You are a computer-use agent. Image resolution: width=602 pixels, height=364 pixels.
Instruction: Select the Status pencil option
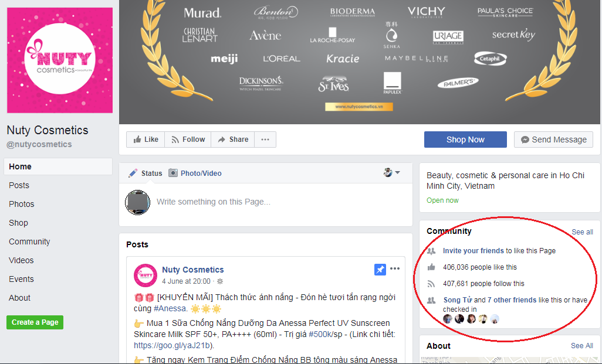(x=146, y=173)
